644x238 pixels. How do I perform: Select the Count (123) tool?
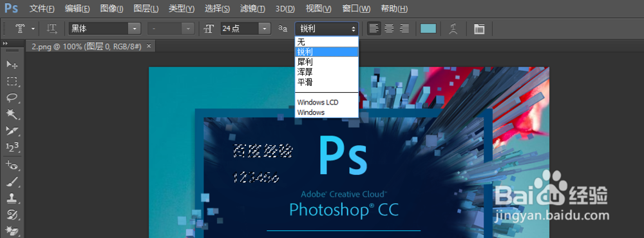pos(12,147)
